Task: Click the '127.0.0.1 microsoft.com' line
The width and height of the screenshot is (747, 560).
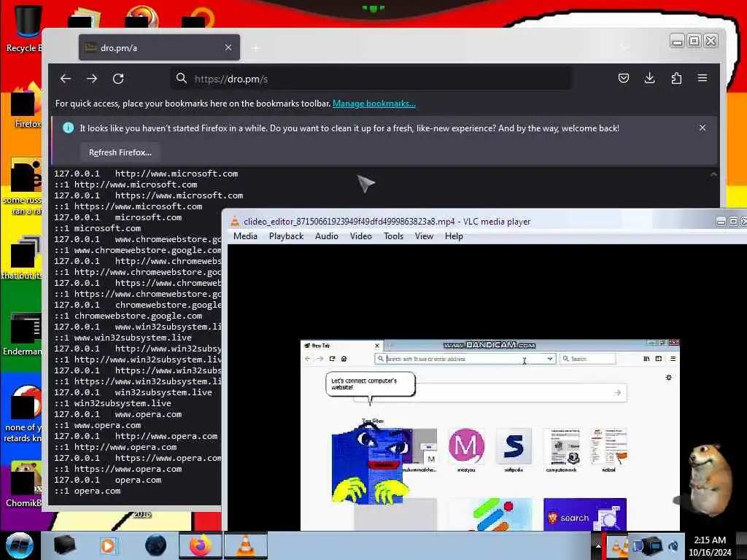Action: coord(117,217)
